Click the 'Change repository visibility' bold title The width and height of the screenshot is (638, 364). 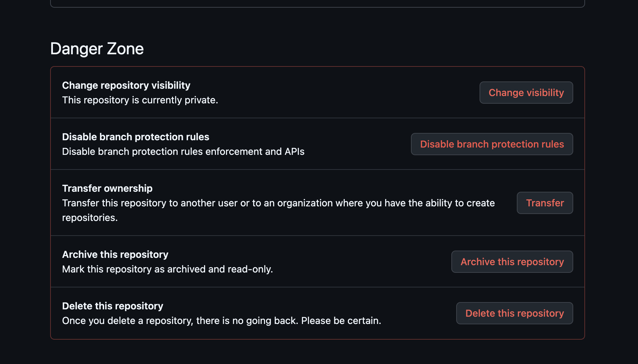click(126, 85)
